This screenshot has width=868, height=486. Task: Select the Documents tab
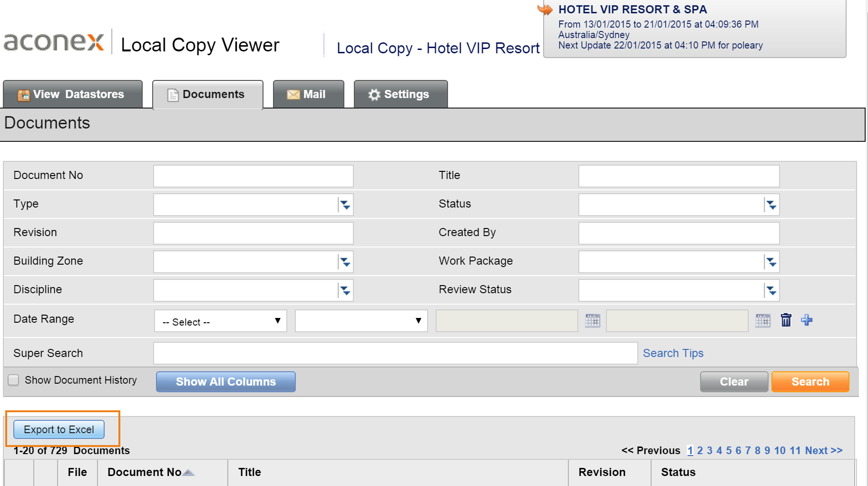click(208, 94)
